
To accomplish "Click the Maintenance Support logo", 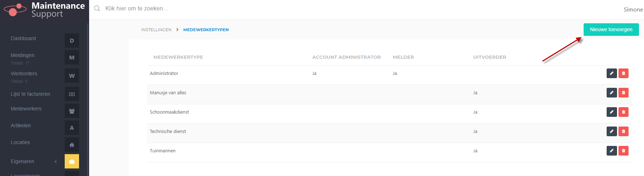I will 44,10.
